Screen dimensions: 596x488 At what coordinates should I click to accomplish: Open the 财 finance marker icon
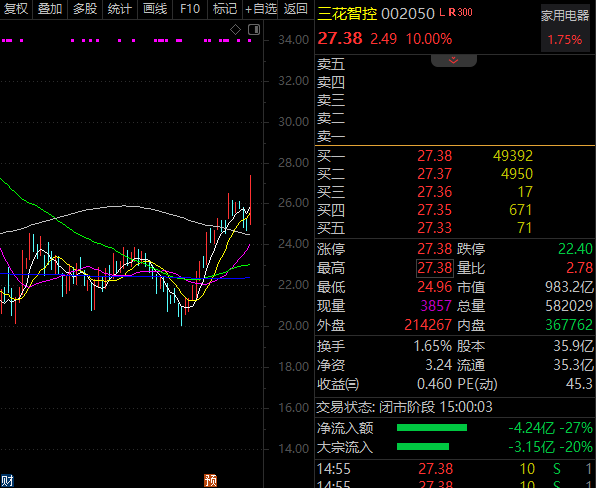(7, 480)
